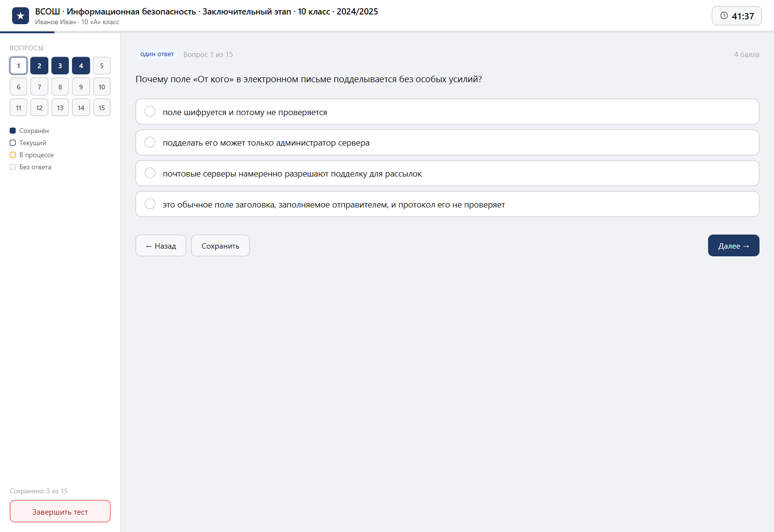The height and width of the screenshot is (532, 774).
Task: Jump to question 8
Action: 60,87
